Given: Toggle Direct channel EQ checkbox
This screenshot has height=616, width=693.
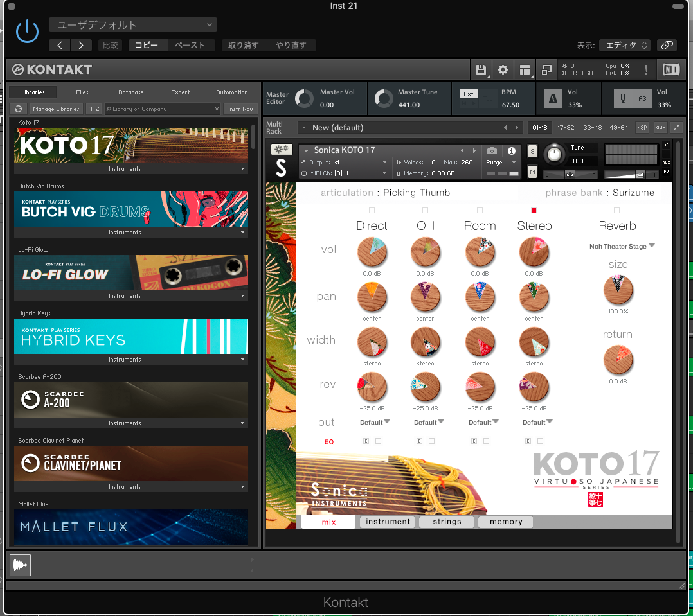Looking at the screenshot, I should click(378, 441).
